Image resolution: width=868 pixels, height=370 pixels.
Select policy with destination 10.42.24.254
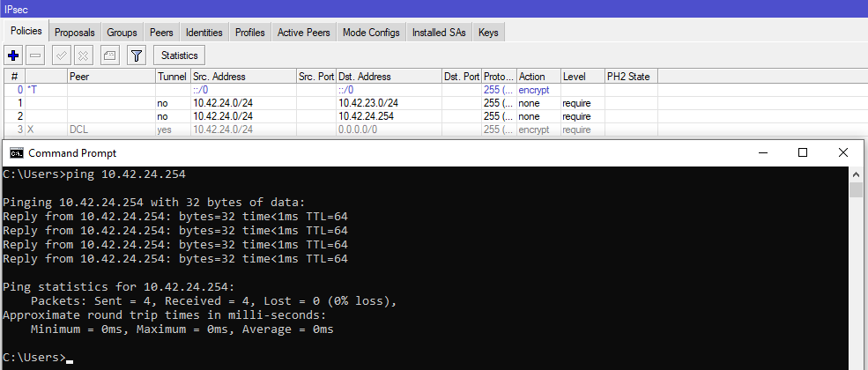[x=331, y=116]
